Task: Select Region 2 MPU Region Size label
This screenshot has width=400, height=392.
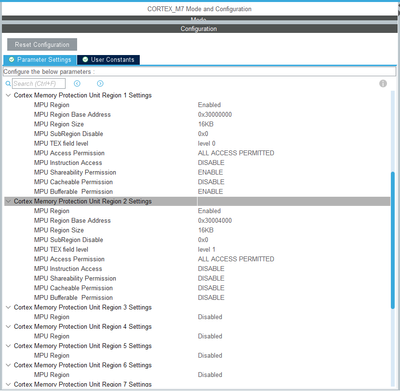Action: [59, 230]
